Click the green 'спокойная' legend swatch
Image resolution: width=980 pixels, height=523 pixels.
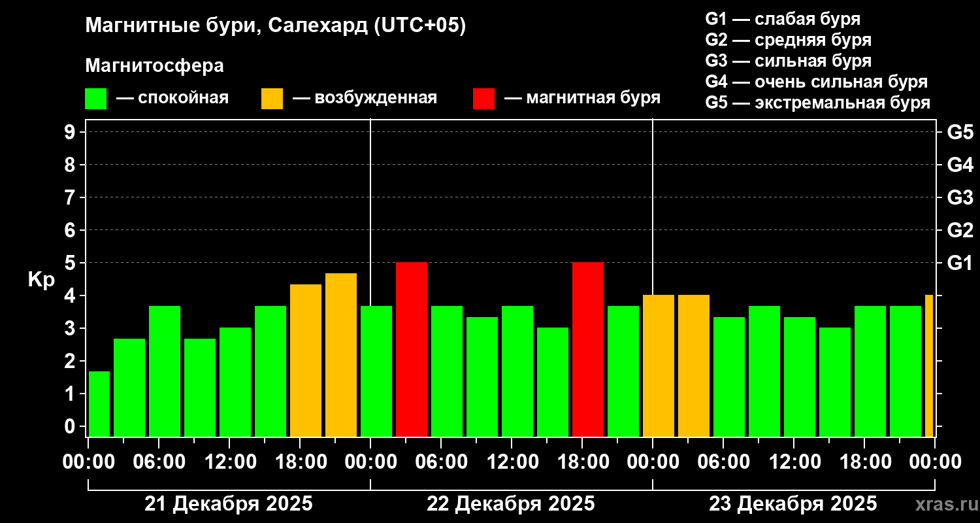tap(95, 99)
